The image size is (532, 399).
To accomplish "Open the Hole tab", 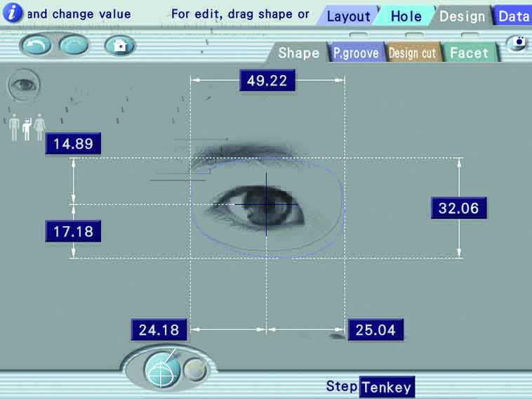I will pos(406,16).
